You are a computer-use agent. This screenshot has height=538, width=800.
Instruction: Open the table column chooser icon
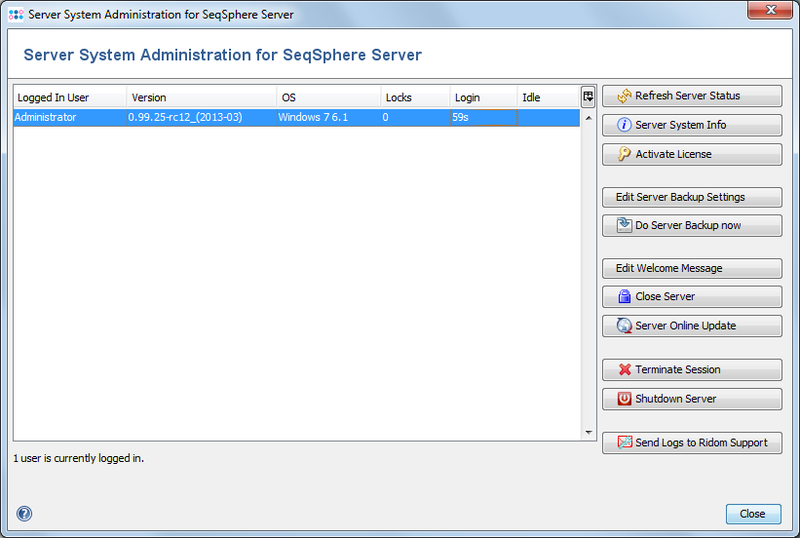(x=588, y=97)
